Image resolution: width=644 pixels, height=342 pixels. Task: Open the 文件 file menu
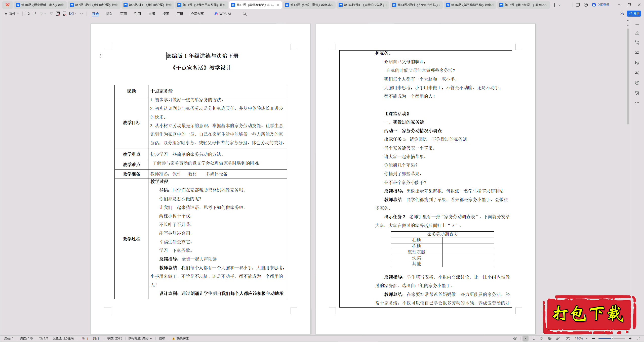pyautogui.click(x=12, y=14)
